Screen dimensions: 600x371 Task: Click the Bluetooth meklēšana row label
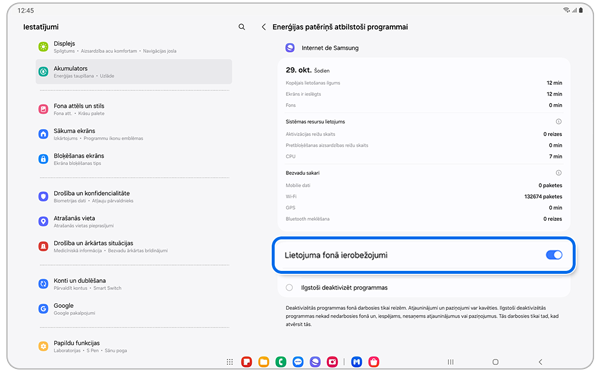click(308, 219)
